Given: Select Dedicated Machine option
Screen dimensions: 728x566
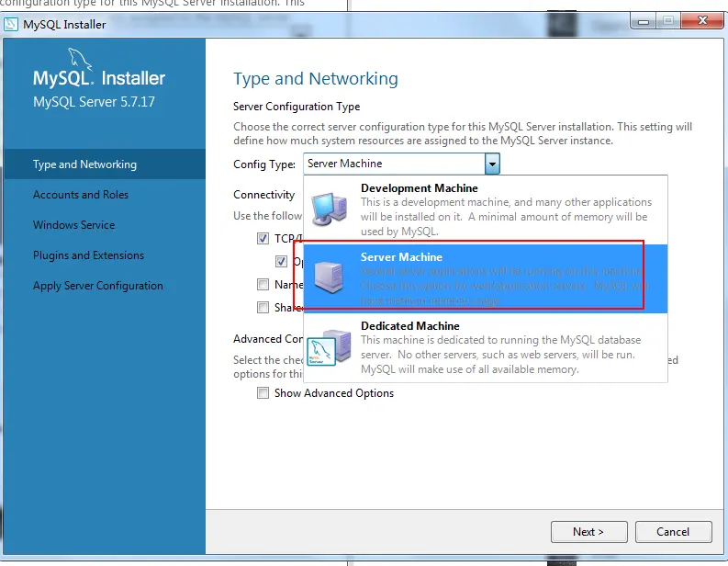Looking at the screenshot, I should tap(486, 347).
